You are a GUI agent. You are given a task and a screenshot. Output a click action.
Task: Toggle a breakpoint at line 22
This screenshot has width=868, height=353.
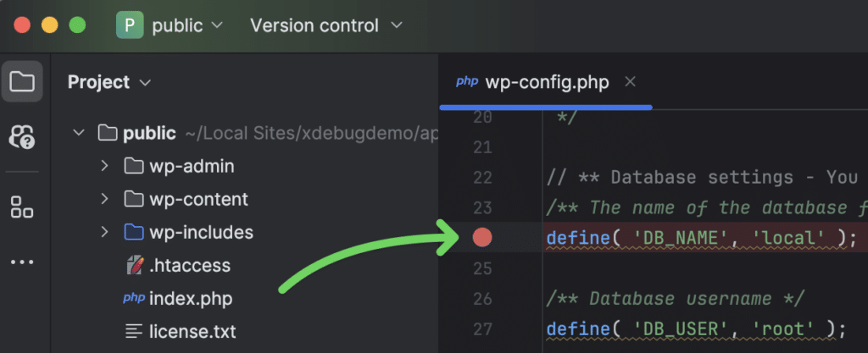point(482,177)
